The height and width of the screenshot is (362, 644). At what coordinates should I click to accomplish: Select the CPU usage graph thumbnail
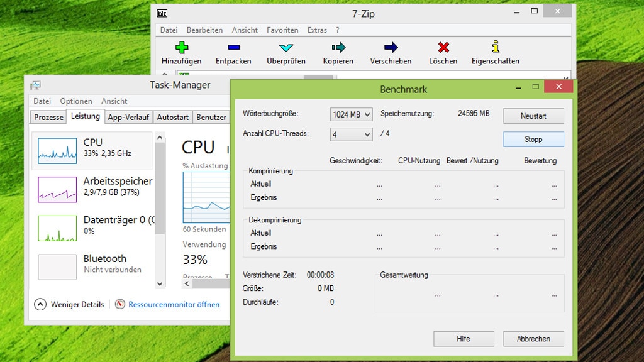pyautogui.click(x=57, y=151)
